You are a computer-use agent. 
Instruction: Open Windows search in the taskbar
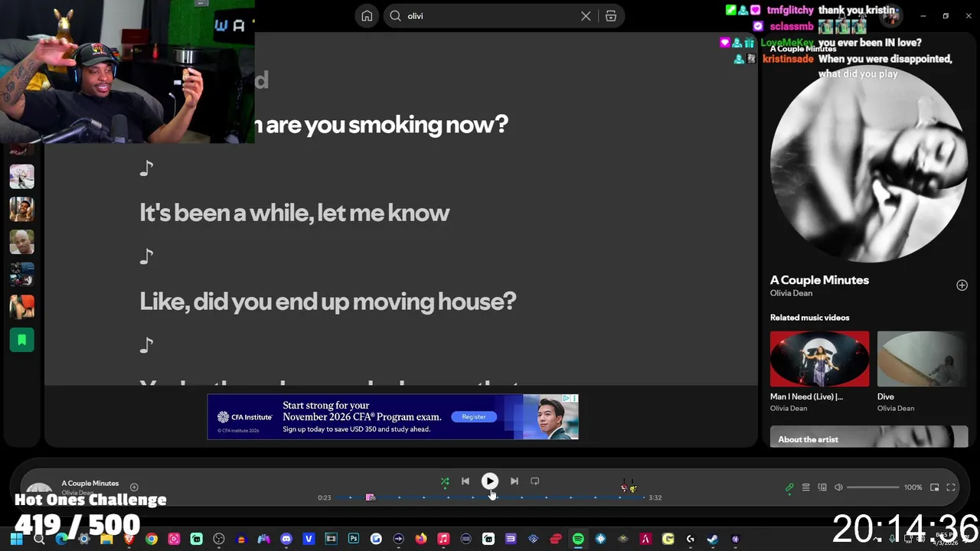click(x=39, y=539)
